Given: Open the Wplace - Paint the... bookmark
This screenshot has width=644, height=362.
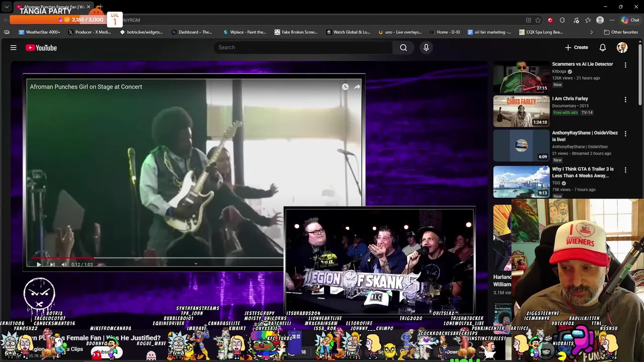Looking at the screenshot, I should [244, 32].
